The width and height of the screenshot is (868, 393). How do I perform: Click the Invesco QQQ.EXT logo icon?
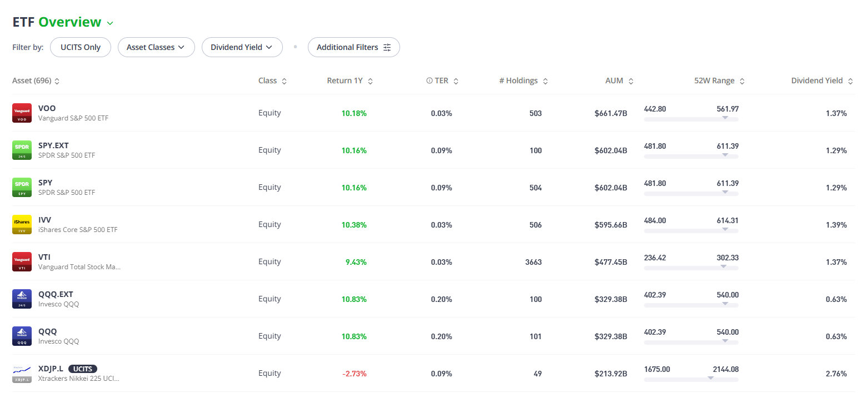pos(22,299)
